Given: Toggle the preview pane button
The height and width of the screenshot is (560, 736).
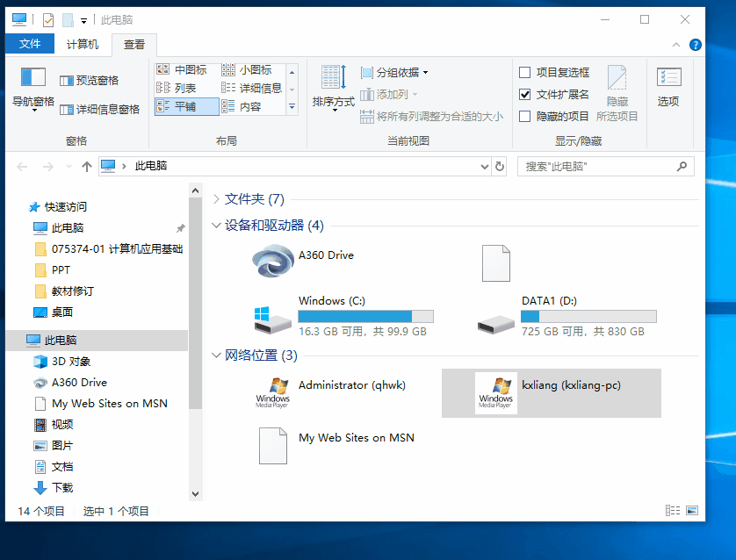Looking at the screenshot, I should pos(90,81).
